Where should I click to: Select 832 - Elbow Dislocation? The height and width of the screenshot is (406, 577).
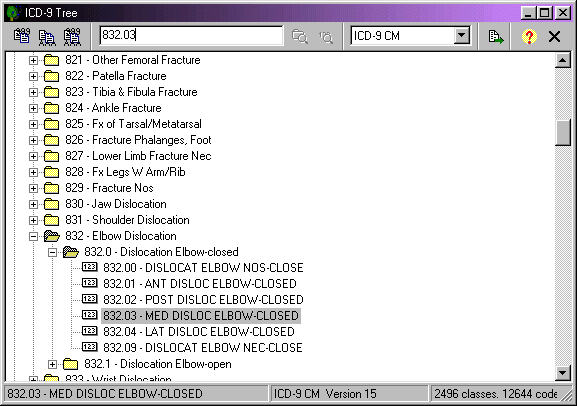point(121,236)
